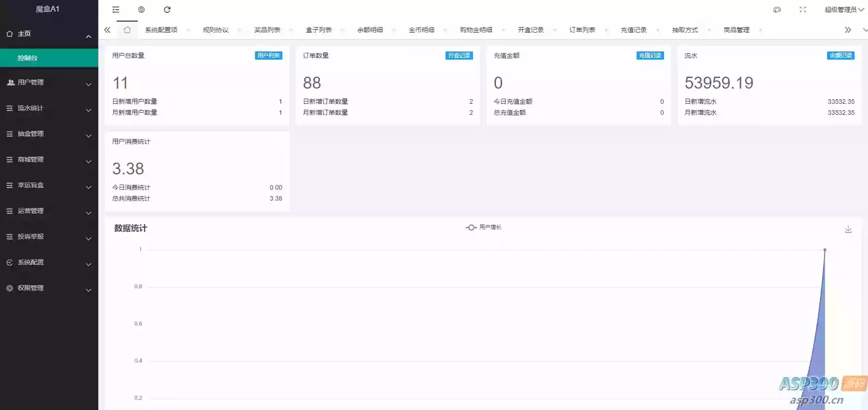Collapse the 主页 sidebar section
The height and width of the screenshot is (410, 868).
point(49,34)
